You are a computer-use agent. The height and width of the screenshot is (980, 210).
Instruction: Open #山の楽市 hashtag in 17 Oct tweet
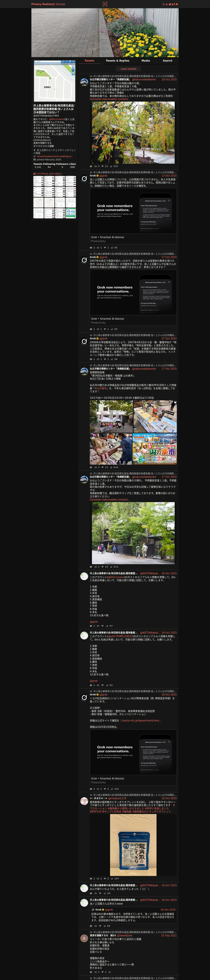pos(101,388)
